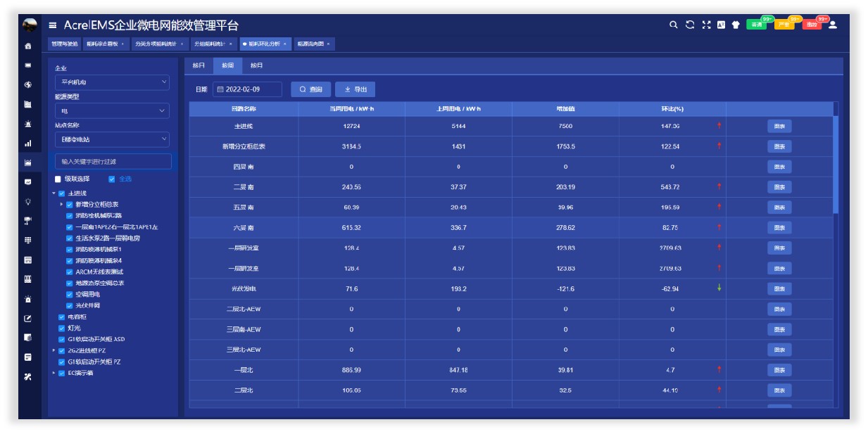
Task: Enable the 级联选择 checkbox
Action: 58,179
